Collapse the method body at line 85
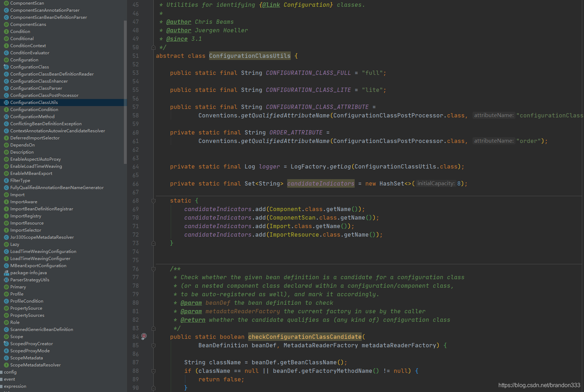The height and width of the screenshot is (392, 584). coord(153,346)
